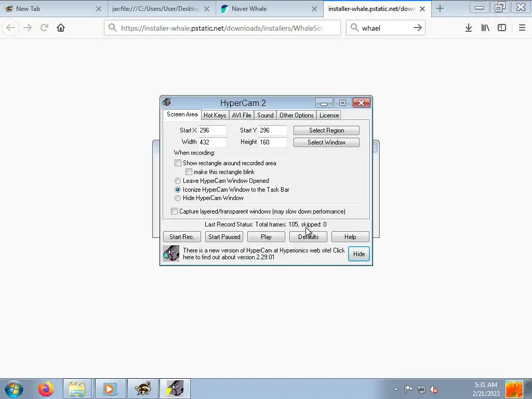Open the License tab
532x399 pixels.
[329, 115]
